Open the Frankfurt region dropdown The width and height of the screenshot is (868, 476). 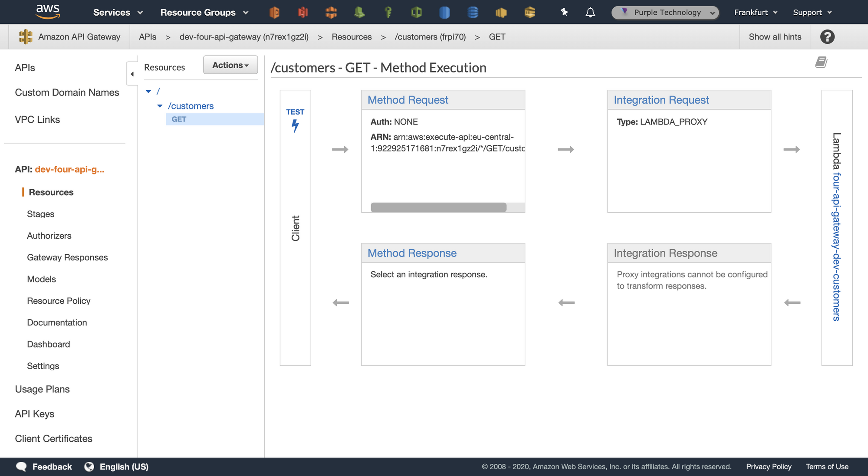pyautogui.click(x=756, y=12)
